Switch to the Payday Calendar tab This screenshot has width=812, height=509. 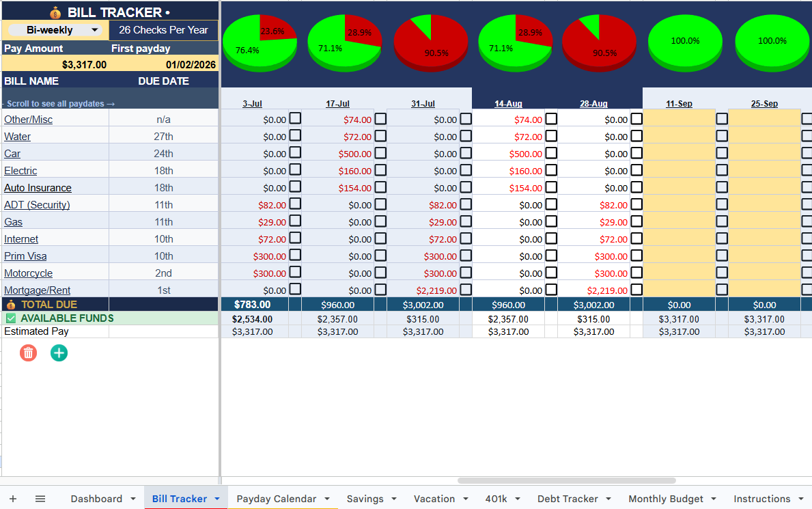pos(277,499)
